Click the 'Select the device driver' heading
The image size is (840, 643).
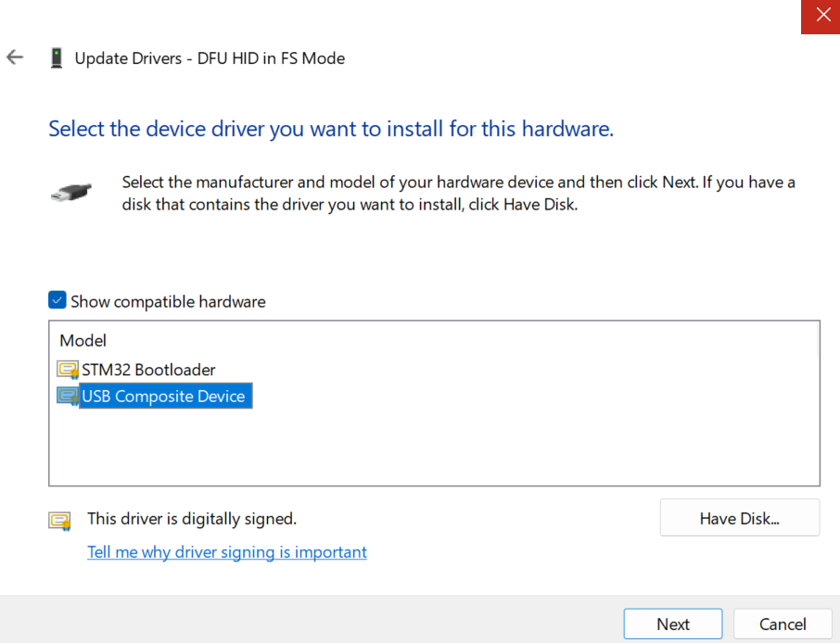point(331,129)
